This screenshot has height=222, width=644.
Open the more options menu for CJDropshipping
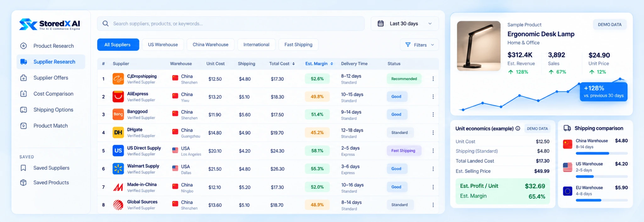click(433, 79)
